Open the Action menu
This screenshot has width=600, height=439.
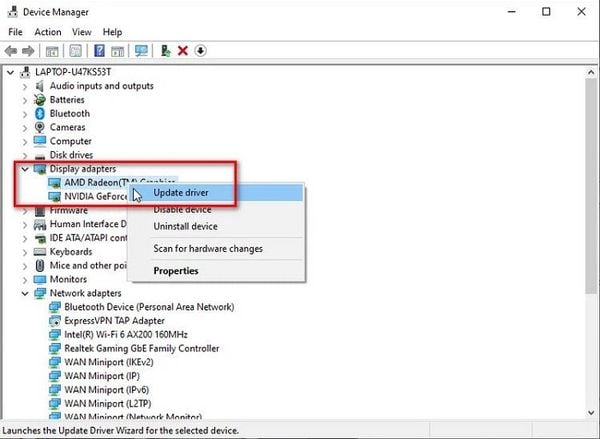click(x=47, y=32)
